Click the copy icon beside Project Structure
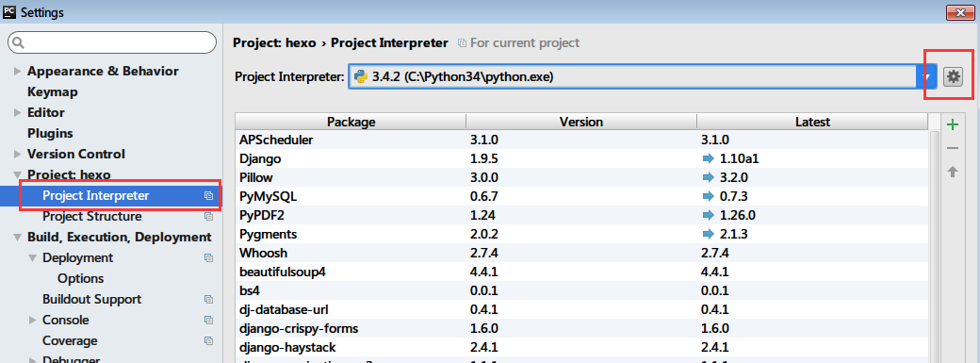 (x=209, y=217)
